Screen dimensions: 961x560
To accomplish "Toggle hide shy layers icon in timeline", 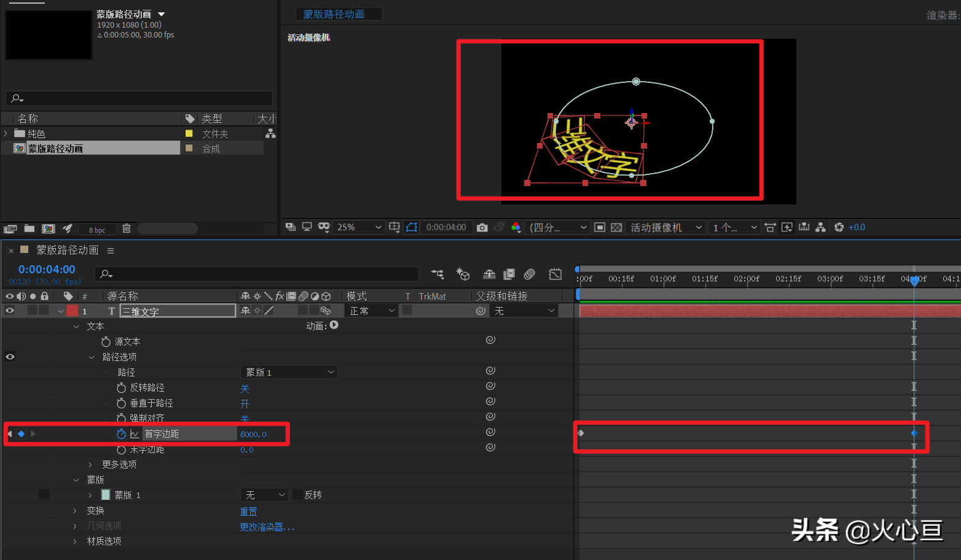I will (489, 274).
